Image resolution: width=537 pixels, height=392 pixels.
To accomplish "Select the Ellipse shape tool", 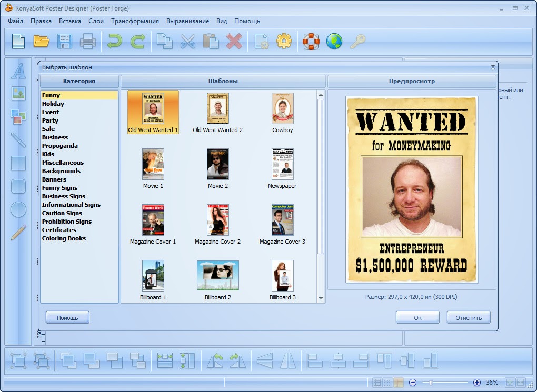I will point(18,209).
